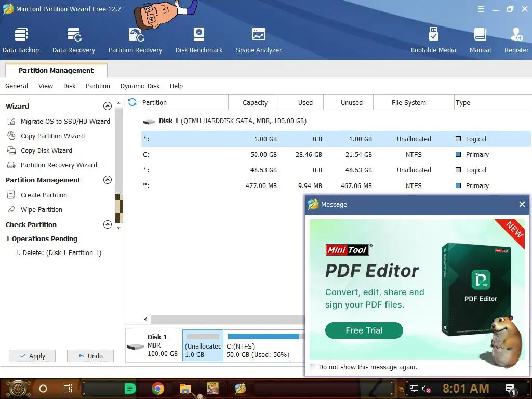Select Disk 1 MBR in disk map

153,345
